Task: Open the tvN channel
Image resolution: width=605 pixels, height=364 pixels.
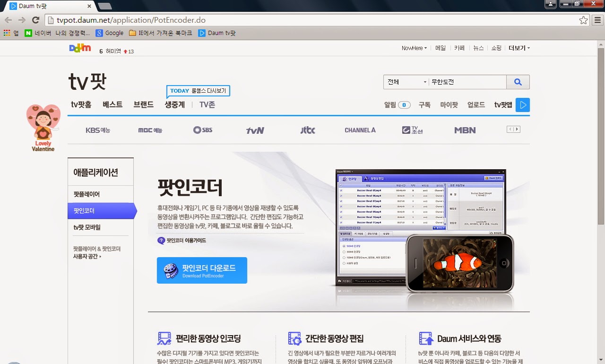Action: point(255,130)
